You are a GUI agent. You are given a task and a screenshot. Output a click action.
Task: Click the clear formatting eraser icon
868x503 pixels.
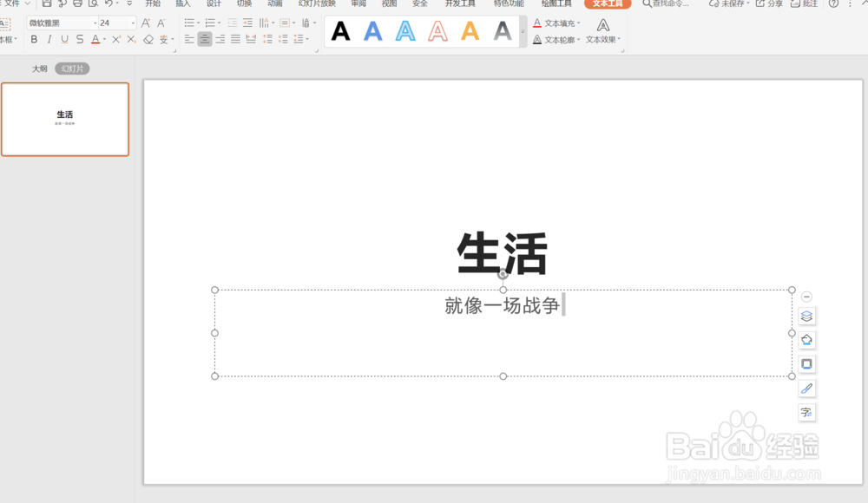(147, 38)
